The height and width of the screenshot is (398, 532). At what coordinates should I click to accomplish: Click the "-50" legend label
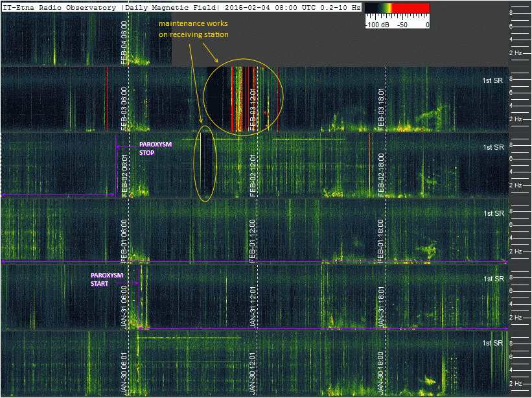tap(402, 25)
